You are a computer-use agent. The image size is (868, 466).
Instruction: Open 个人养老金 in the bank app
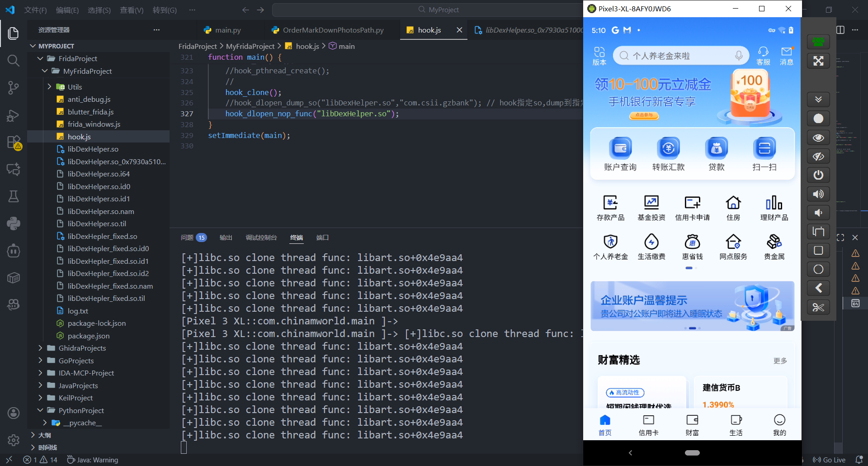(610, 247)
